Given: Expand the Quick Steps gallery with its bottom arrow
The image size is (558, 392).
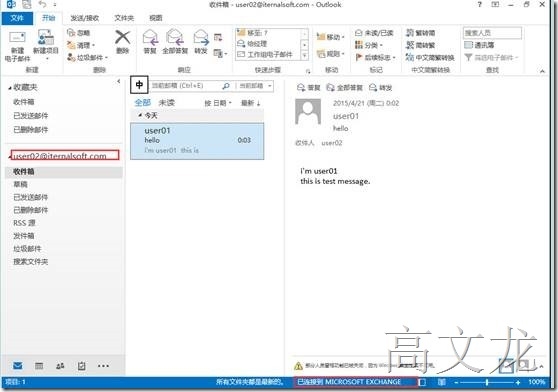Looking at the screenshot, I should pos(305,55).
